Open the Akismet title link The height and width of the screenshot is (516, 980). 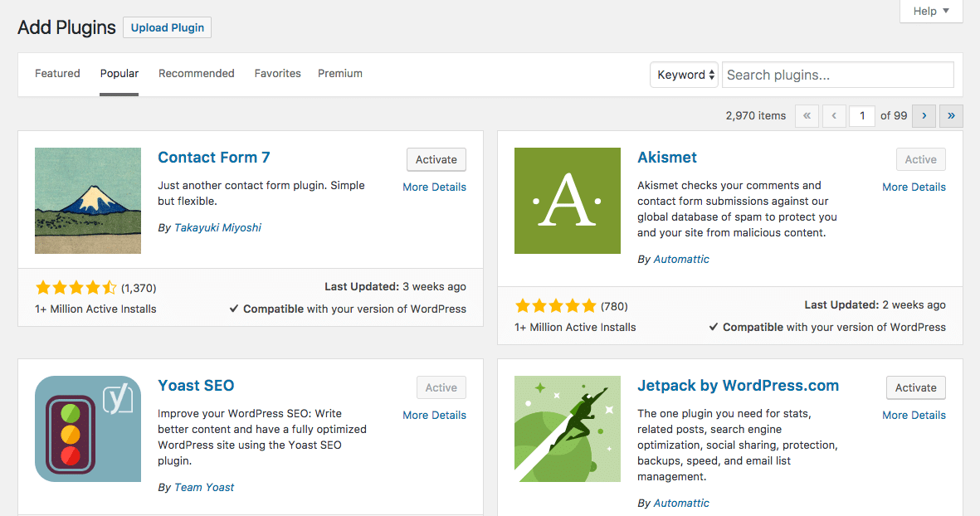[x=667, y=158]
